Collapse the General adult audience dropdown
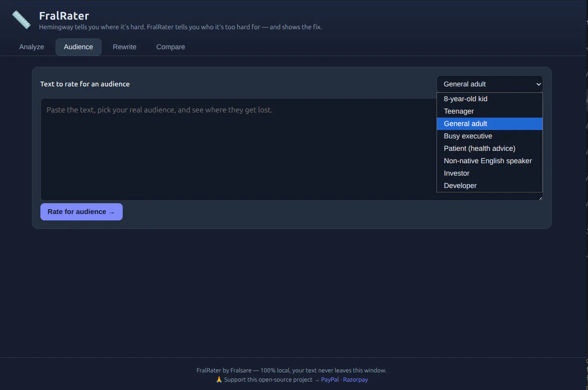This screenshot has height=390, width=588. pos(490,84)
